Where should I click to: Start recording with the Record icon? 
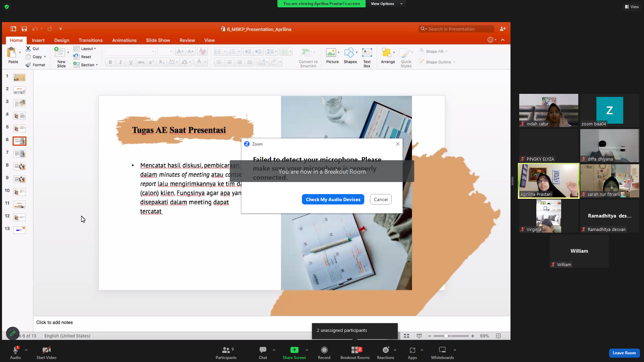tap(324, 350)
